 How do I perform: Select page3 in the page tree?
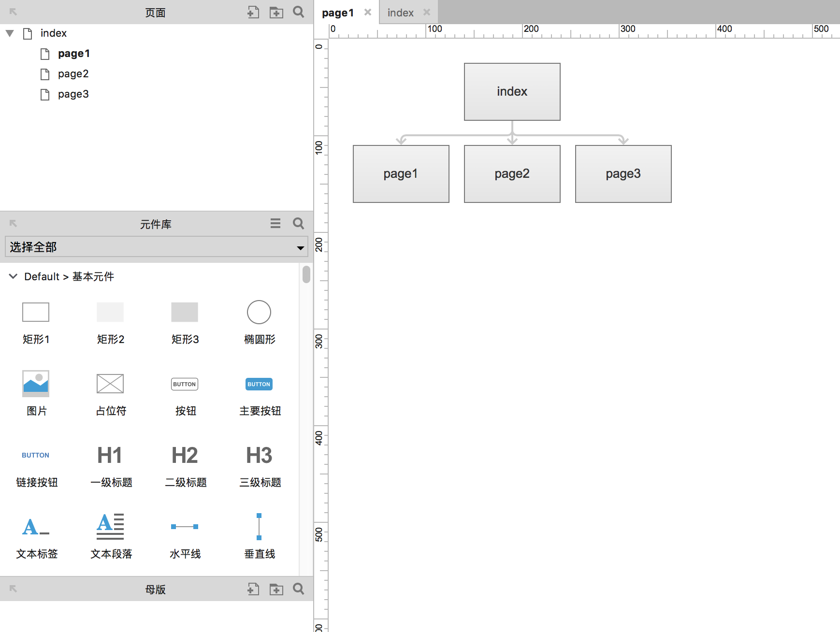73,94
